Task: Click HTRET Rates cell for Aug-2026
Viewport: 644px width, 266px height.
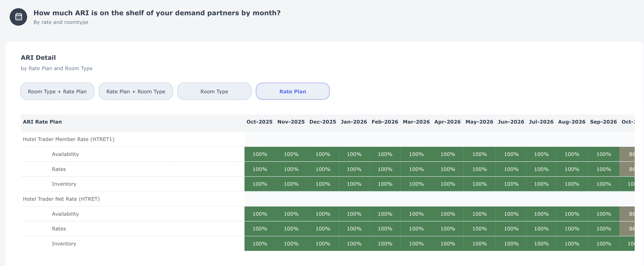Action: [572, 229]
